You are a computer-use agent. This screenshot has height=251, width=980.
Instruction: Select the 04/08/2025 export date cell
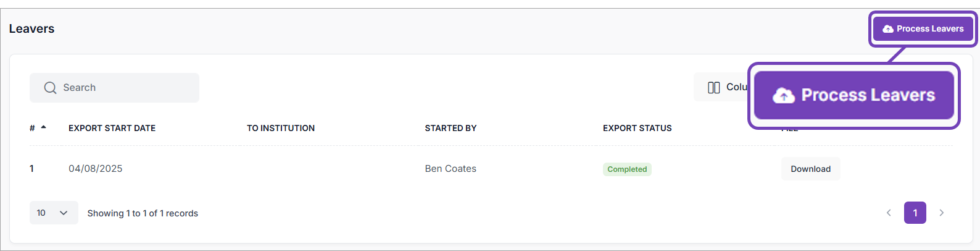click(95, 169)
